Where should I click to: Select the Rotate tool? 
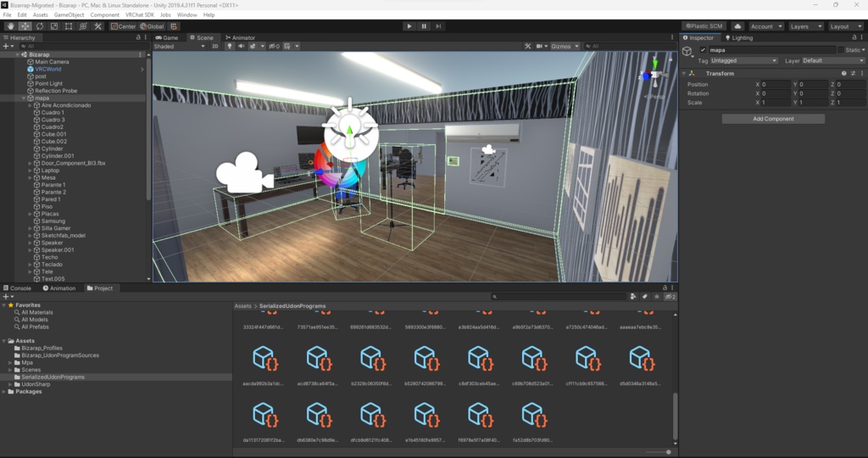(40, 26)
